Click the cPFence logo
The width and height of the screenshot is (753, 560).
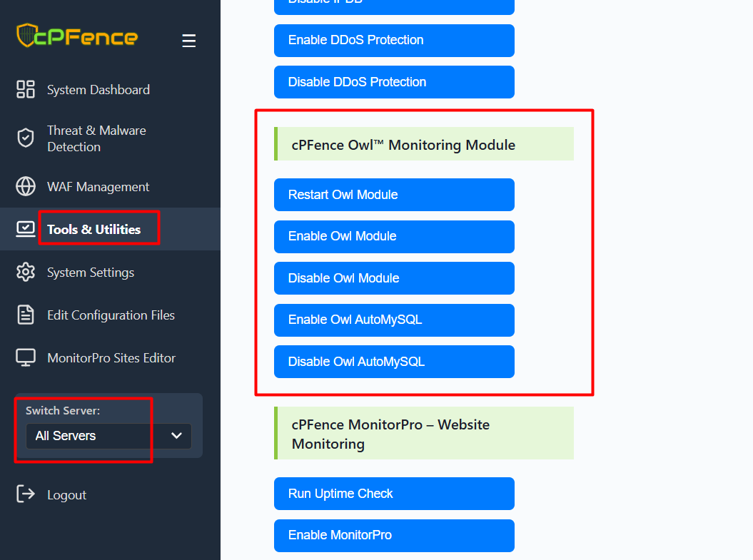click(x=77, y=36)
